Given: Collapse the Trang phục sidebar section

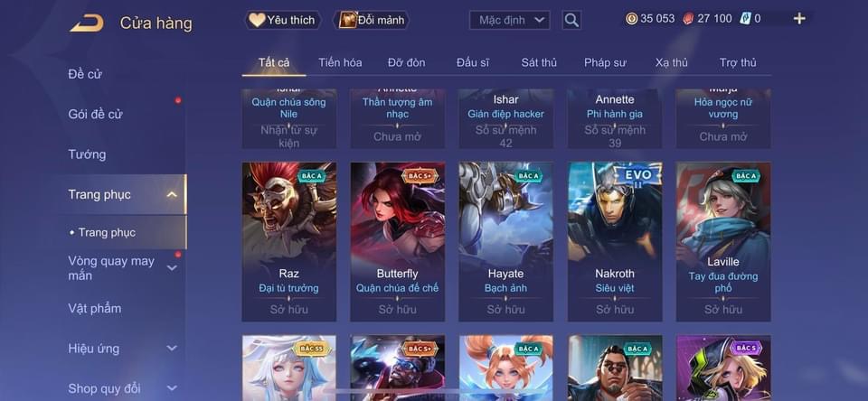Looking at the screenshot, I should [x=172, y=195].
